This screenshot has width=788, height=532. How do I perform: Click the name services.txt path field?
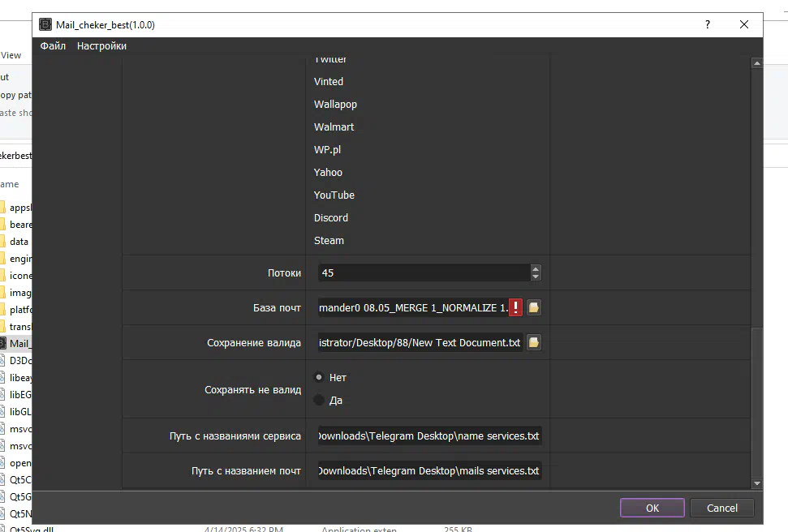pos(429,436)
